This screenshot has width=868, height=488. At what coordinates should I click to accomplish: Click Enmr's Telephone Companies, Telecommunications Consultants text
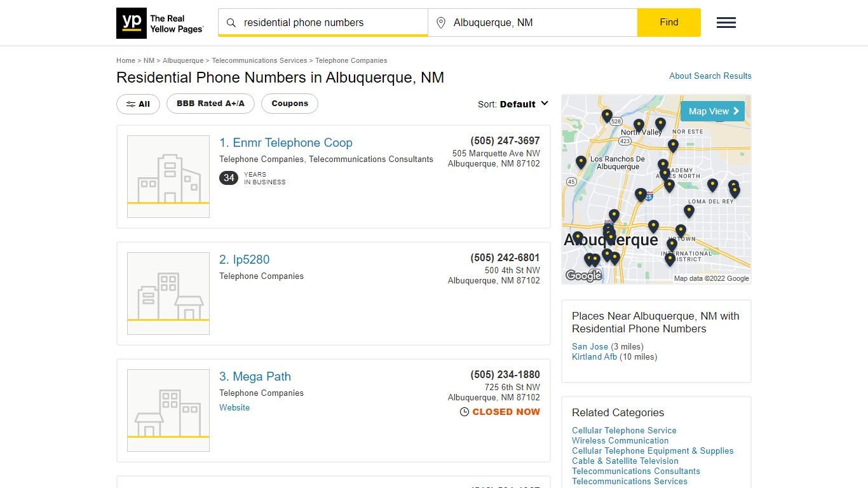[x=326, y=159]
